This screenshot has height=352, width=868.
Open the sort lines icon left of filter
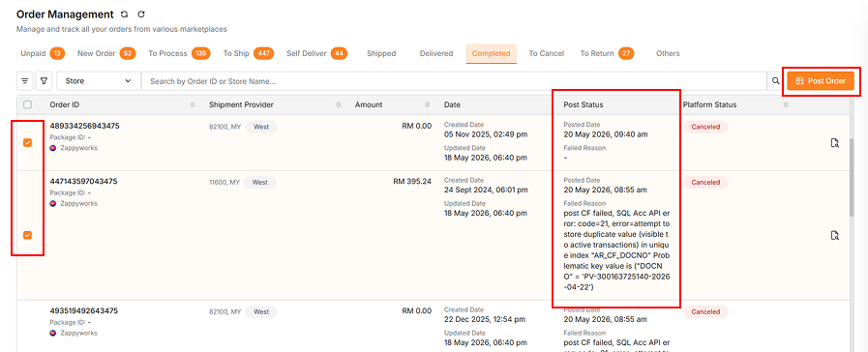(25, 81)
